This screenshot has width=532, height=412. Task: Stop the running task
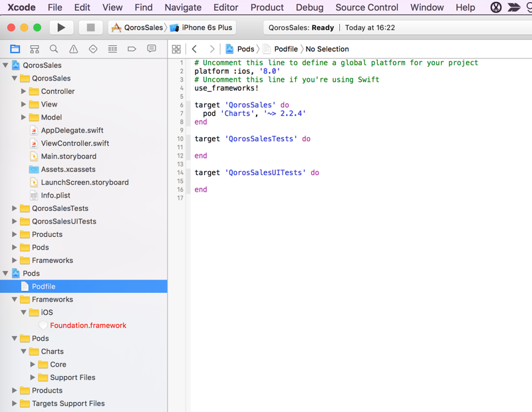coord(90,27)
